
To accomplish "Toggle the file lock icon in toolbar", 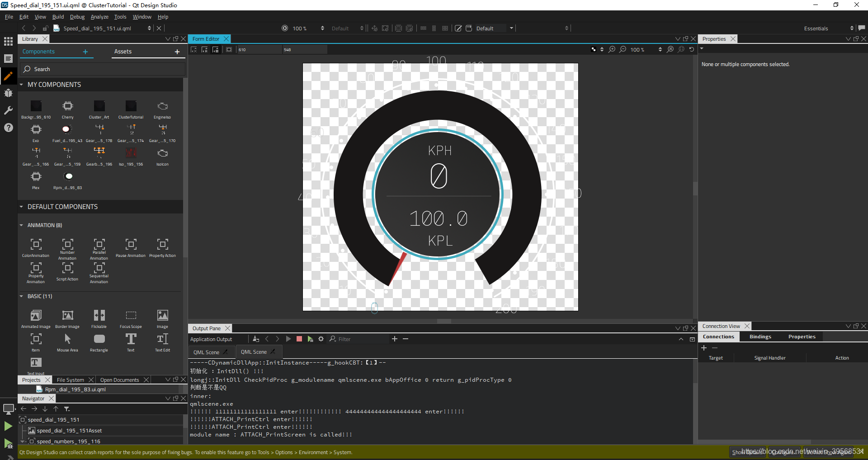I will [45, 28].
